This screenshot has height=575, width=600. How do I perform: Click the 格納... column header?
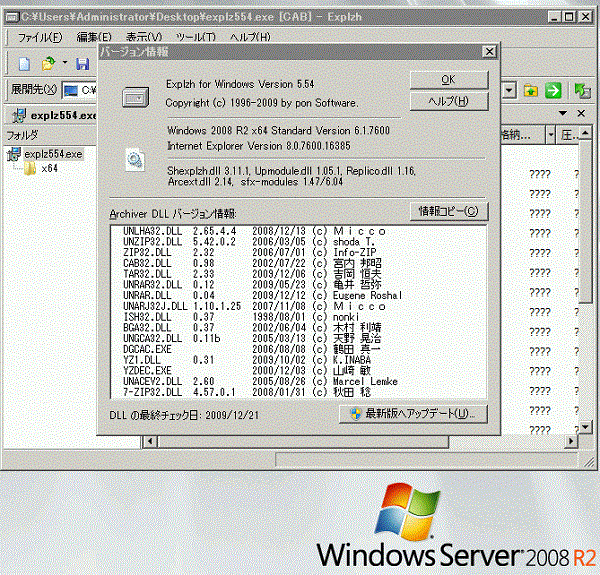522,135
